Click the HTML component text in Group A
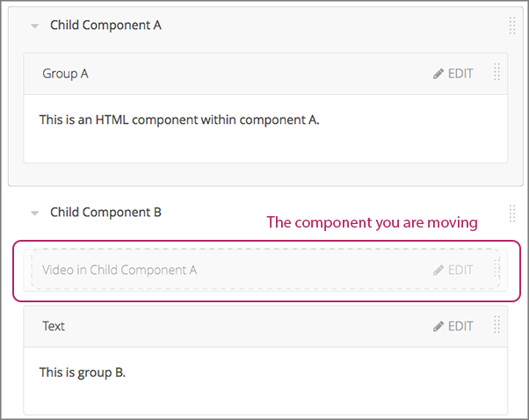This screenshot has height=420, width=529. (x=179, y=119)
